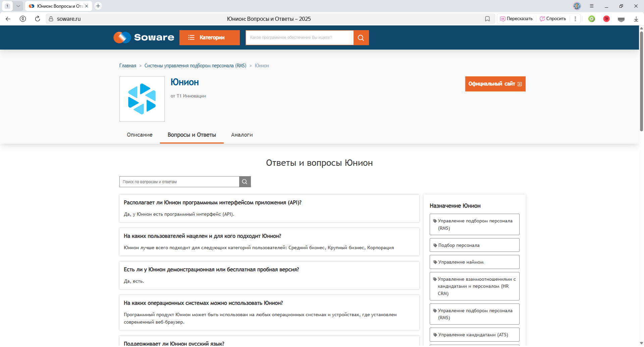Open the Категории menu
The image size is (644, 347).
(209, 38)
